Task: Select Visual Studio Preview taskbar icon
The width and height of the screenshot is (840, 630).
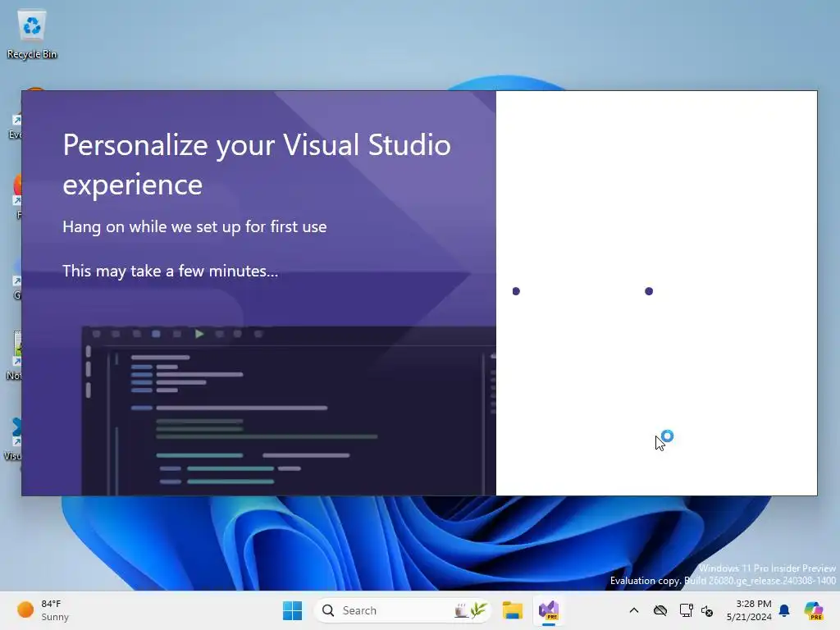Action: [549, 610]
